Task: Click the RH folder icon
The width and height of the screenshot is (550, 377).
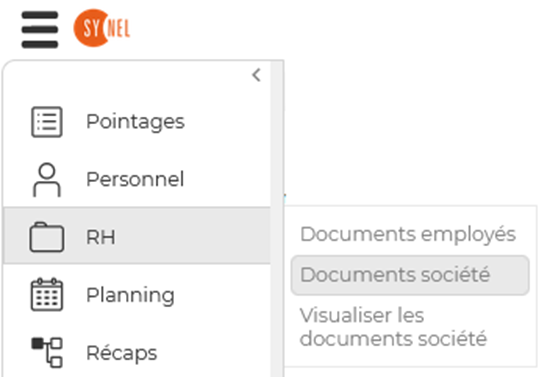Action: 47,237
